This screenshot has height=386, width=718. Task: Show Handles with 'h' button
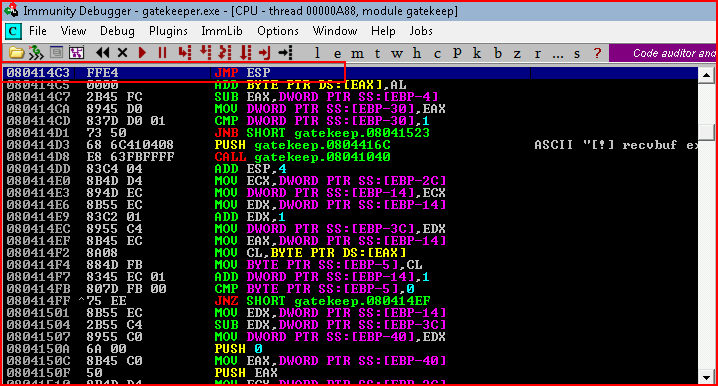point(417,53)
